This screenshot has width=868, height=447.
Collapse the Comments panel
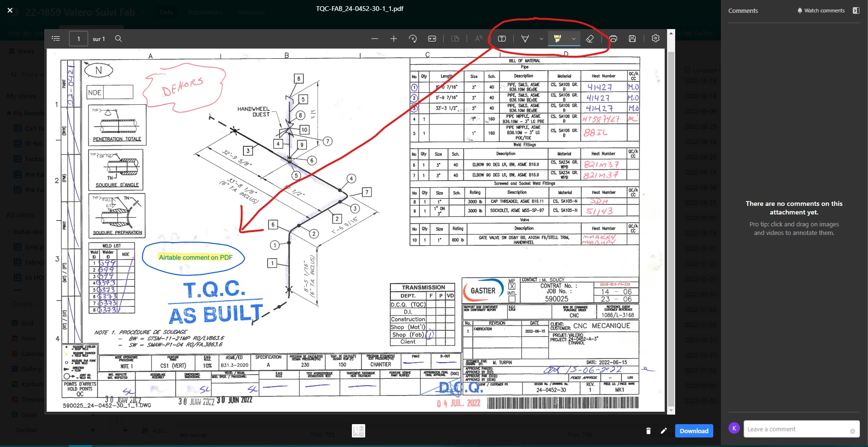click(x=856, y=10)
